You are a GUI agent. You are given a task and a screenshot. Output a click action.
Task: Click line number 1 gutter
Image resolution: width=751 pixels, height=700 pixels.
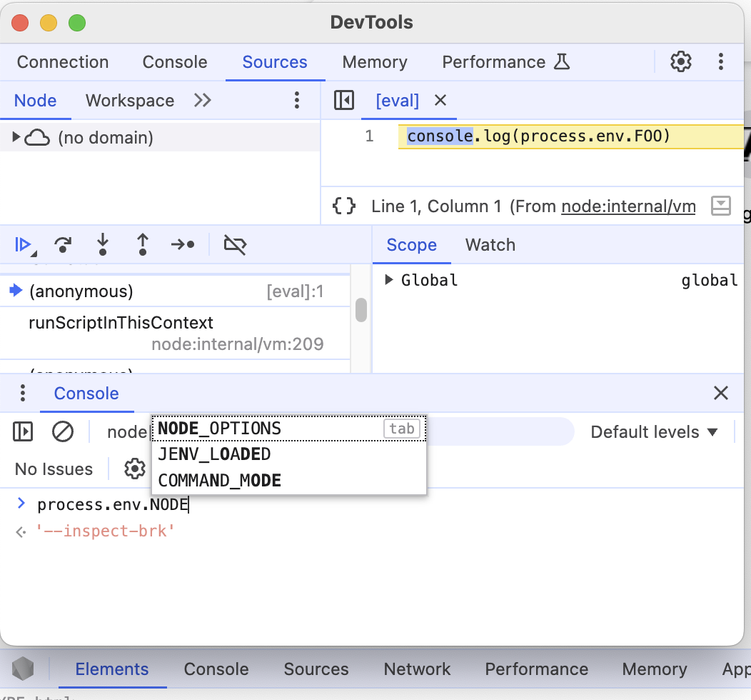click(x=369, y=136)
